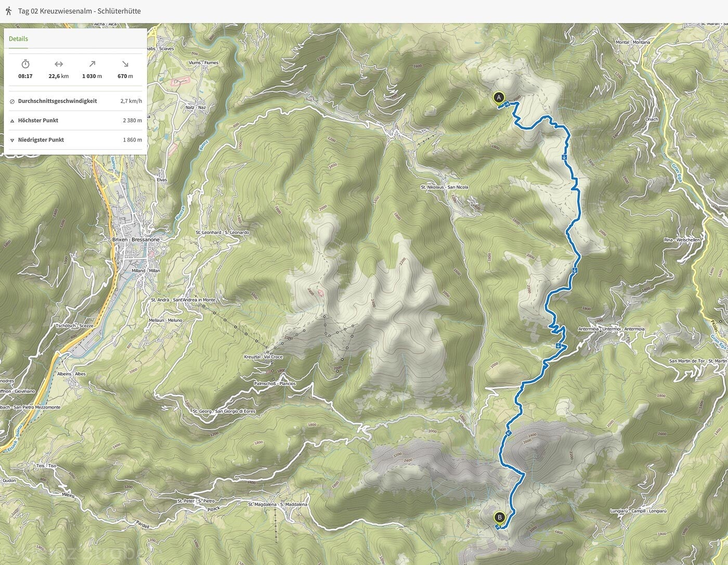Click the 'Kreuztal - Val Croce' map label

[263, 357]
